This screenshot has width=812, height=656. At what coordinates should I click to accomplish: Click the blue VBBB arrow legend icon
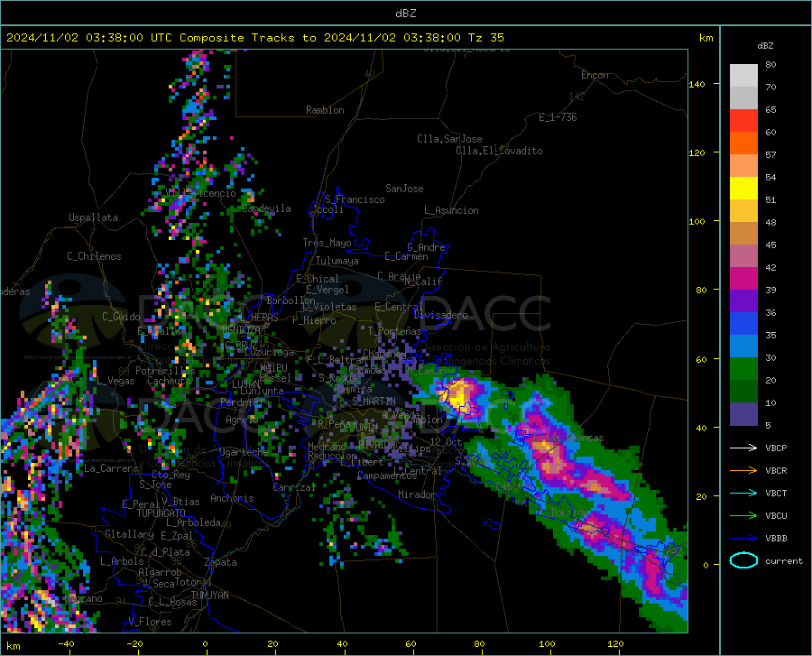coord(743,539)
